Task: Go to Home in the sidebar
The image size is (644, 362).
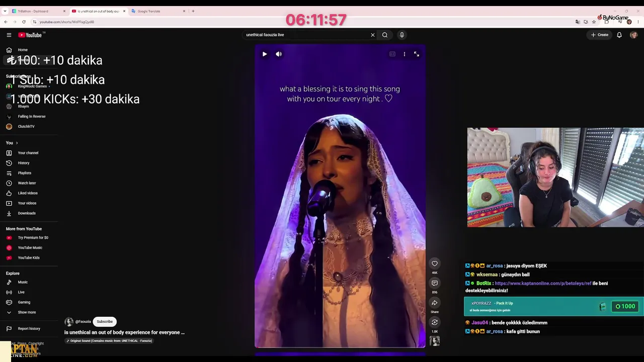Action: [23, 50]
